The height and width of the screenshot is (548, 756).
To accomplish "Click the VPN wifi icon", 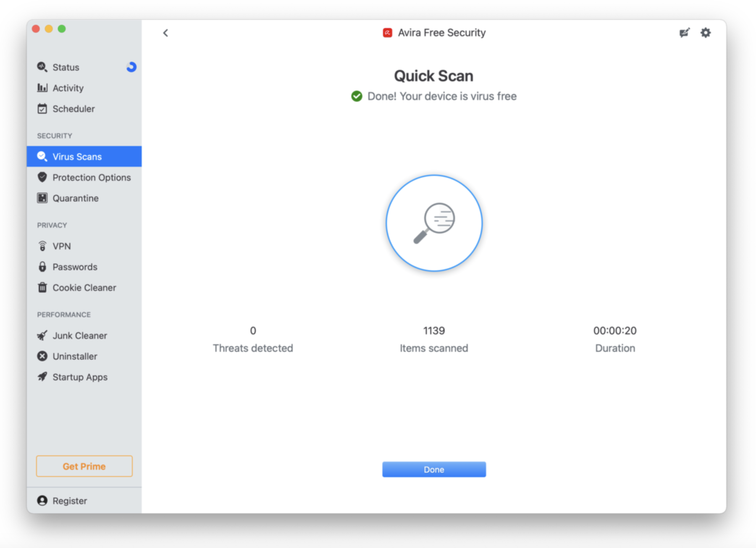I will 42,246.
